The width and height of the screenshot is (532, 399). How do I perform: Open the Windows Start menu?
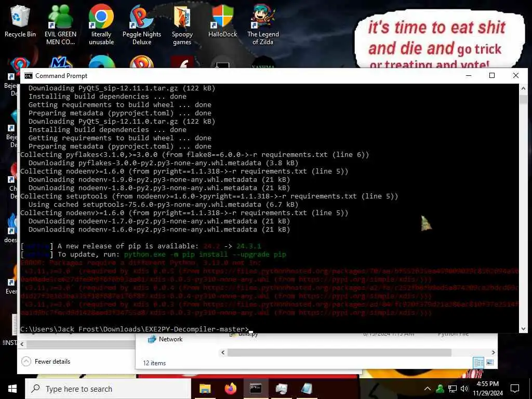[x=12, y=389]
